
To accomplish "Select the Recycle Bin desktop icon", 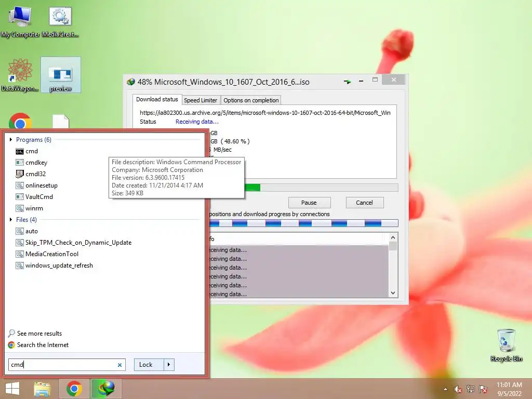I will click(506, 345).
